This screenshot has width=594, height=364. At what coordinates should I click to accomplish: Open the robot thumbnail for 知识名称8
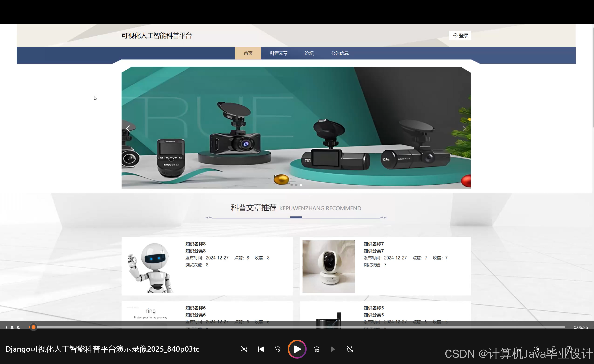click(151, 267)
